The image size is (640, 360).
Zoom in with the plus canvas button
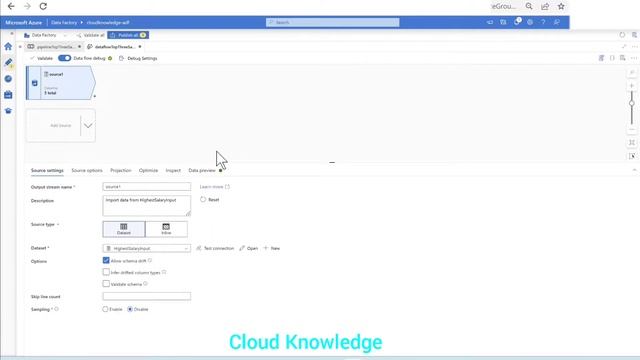tap(632, 86)
